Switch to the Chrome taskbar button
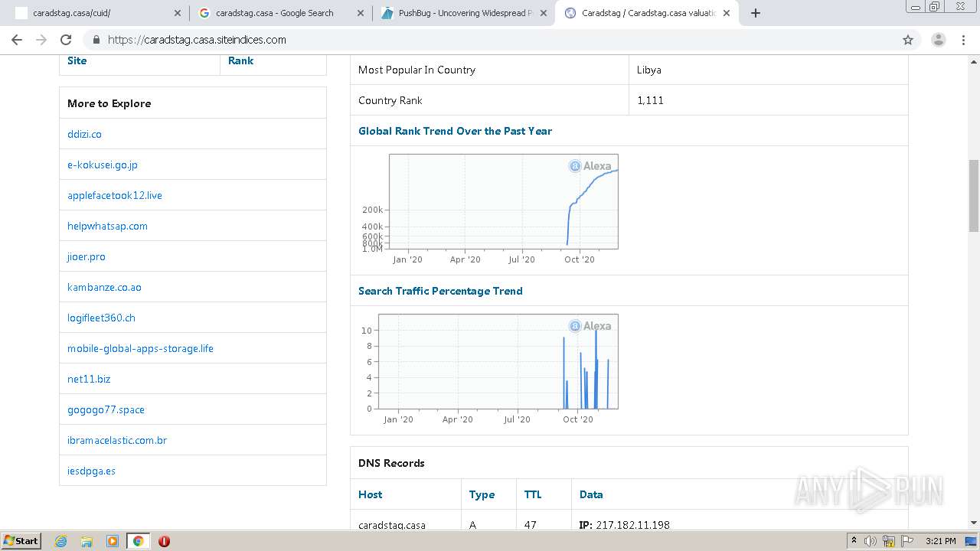This screenshot has width=980, height=551. (x=138, y=541)
